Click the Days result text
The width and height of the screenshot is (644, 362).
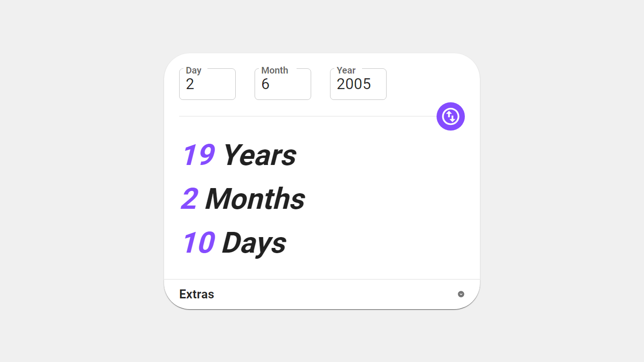tap(254, 243)
